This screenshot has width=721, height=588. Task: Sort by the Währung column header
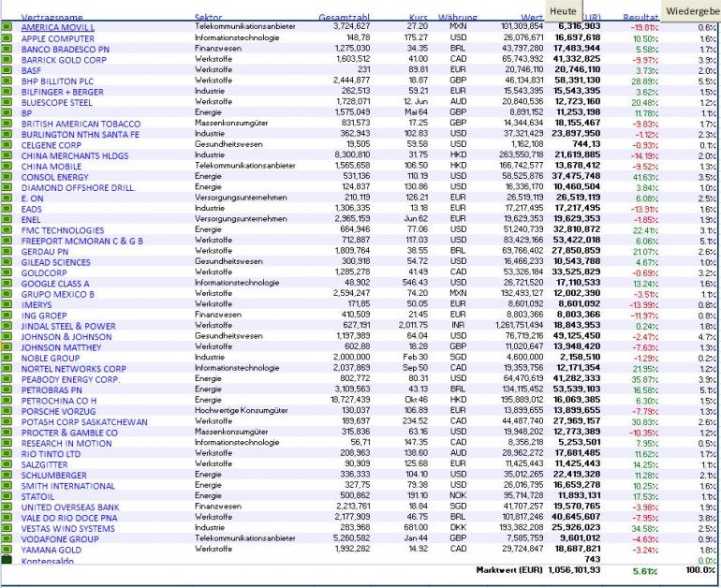(458, 18)
